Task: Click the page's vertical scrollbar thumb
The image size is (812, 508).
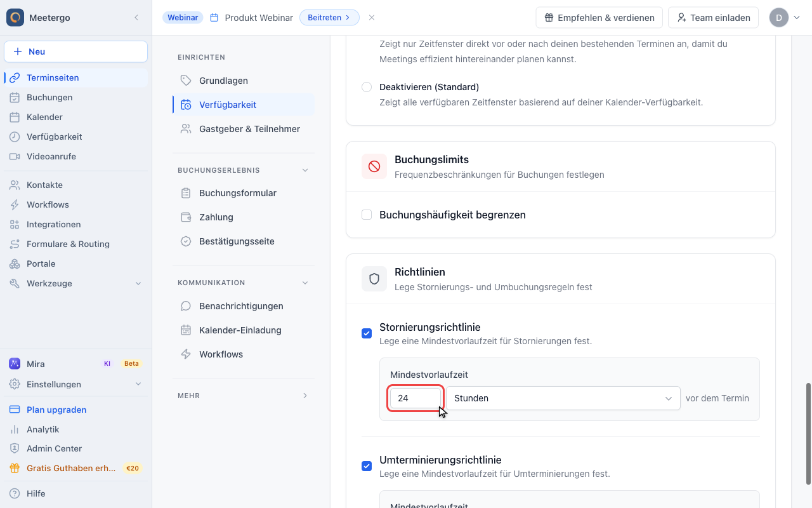Action: click(808, 434)
